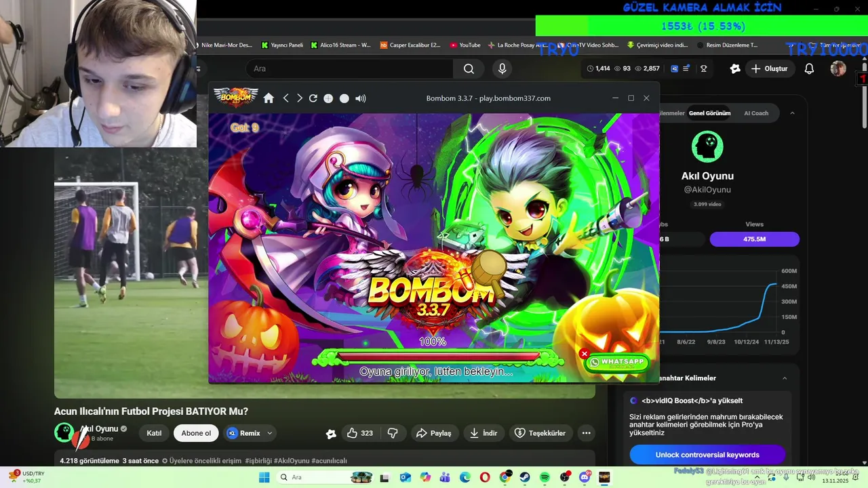Go forward in the Bombom game window
Viewport: 868px width, 488px height.
[299, 98]
